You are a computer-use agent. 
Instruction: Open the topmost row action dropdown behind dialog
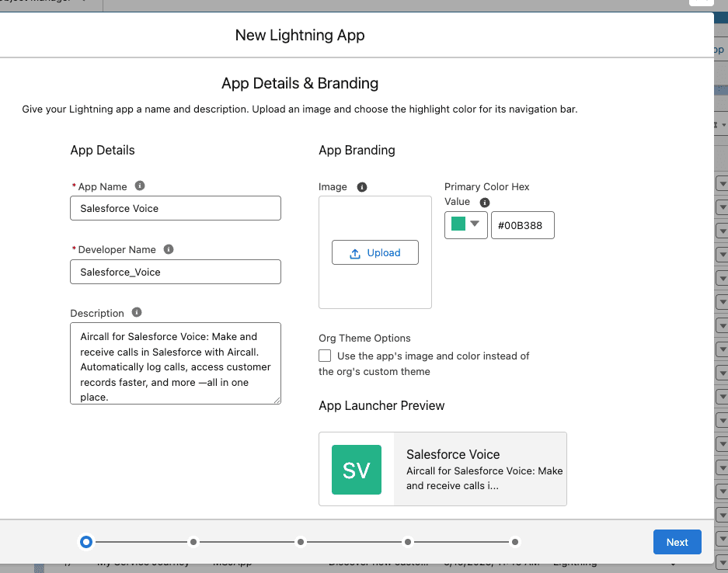click(x=721, y=184)
